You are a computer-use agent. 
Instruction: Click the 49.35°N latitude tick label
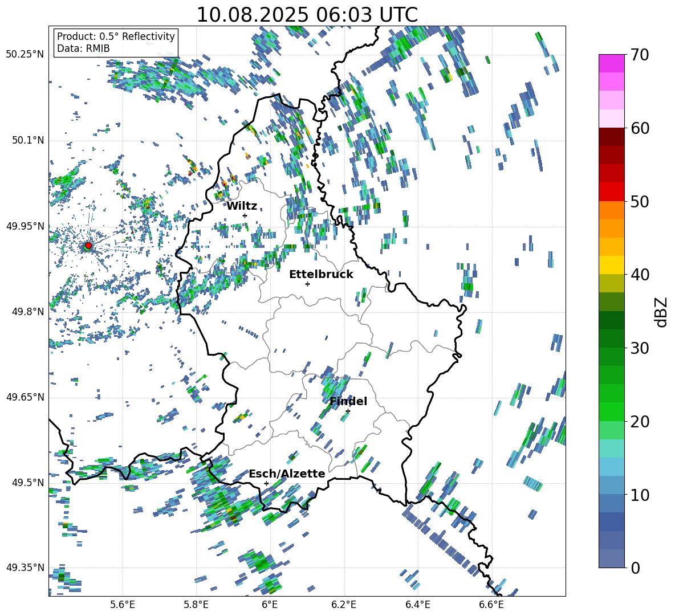coord(25,568)
